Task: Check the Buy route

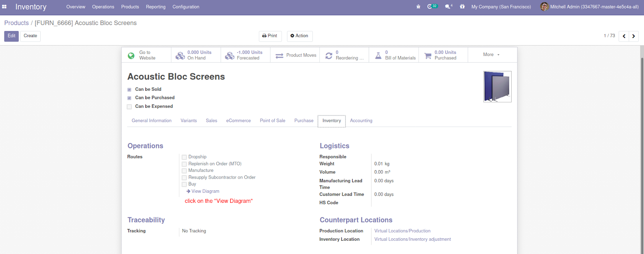Action: click(184, 184)
